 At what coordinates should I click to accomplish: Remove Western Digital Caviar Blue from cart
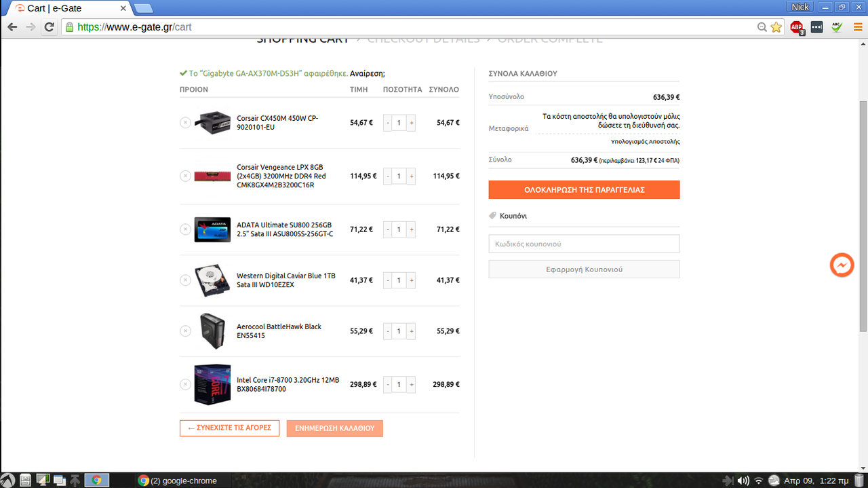(185, 280)
